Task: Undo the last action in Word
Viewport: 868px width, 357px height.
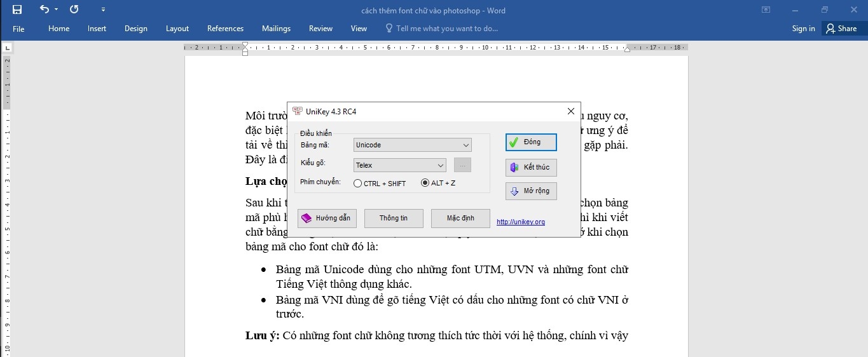Action: (x=43, y=10)
